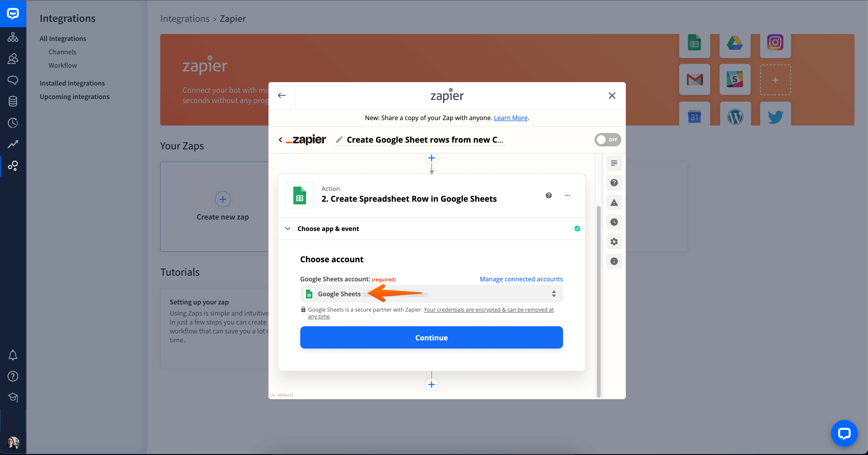Open the bot flow hierarchy icon in sidebar
The width and height of the screenshot is (868, 455).
pos(13,37)
